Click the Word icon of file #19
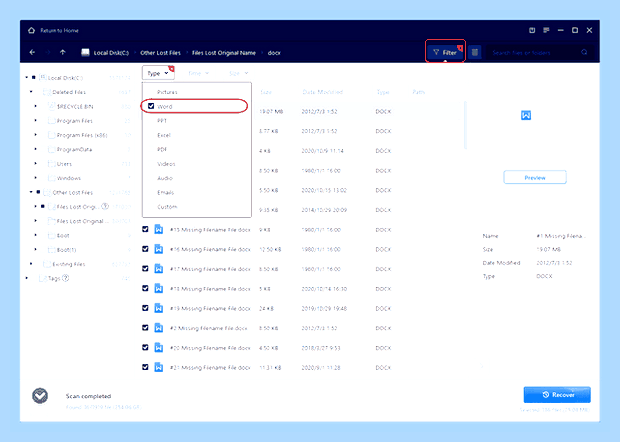The image size is (620, 442). point(159,308)
